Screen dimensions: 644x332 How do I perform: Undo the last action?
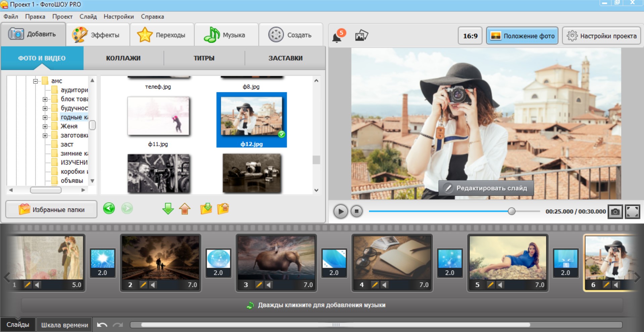click(x=102, y=325)
